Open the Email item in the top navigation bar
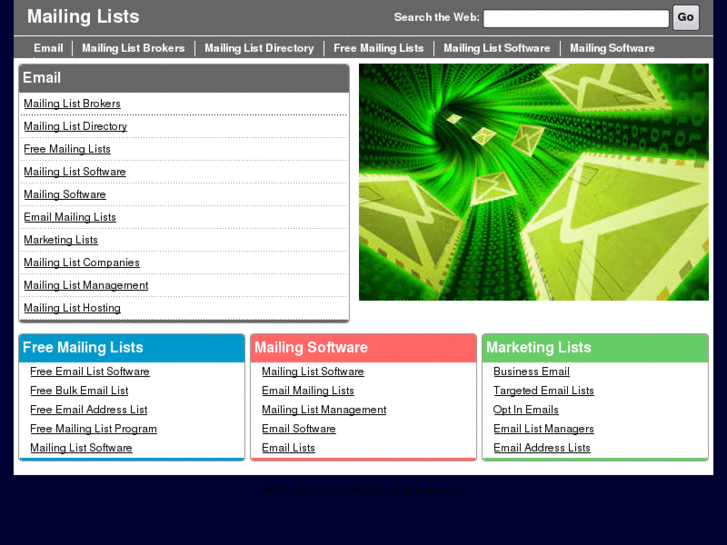727x545 pixels. tap(48, 48)
